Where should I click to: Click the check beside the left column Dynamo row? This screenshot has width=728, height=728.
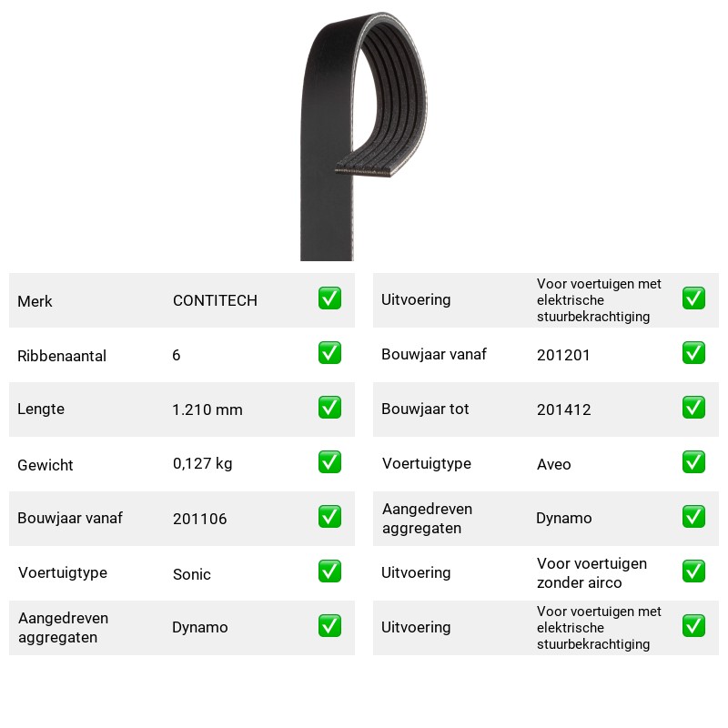(x=329, y=626)
